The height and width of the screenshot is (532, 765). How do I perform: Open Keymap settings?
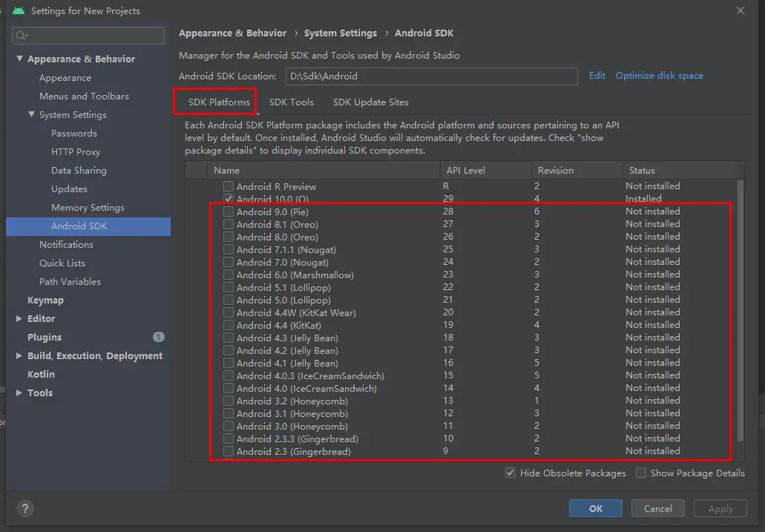click(45, 301)
